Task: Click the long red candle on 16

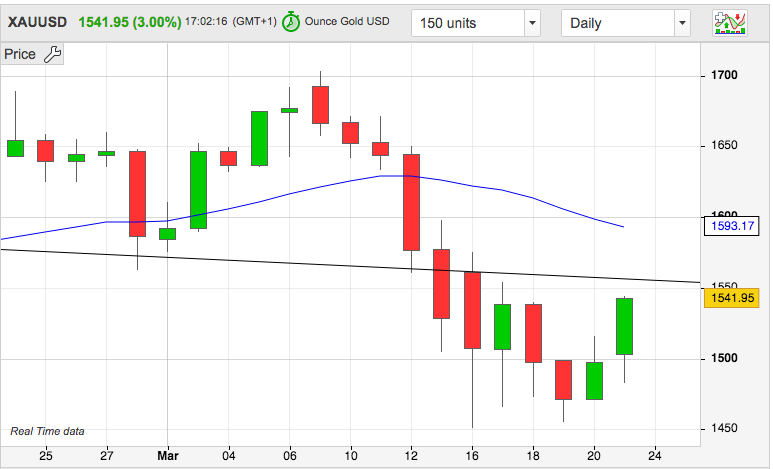Action: coord(472,310)
